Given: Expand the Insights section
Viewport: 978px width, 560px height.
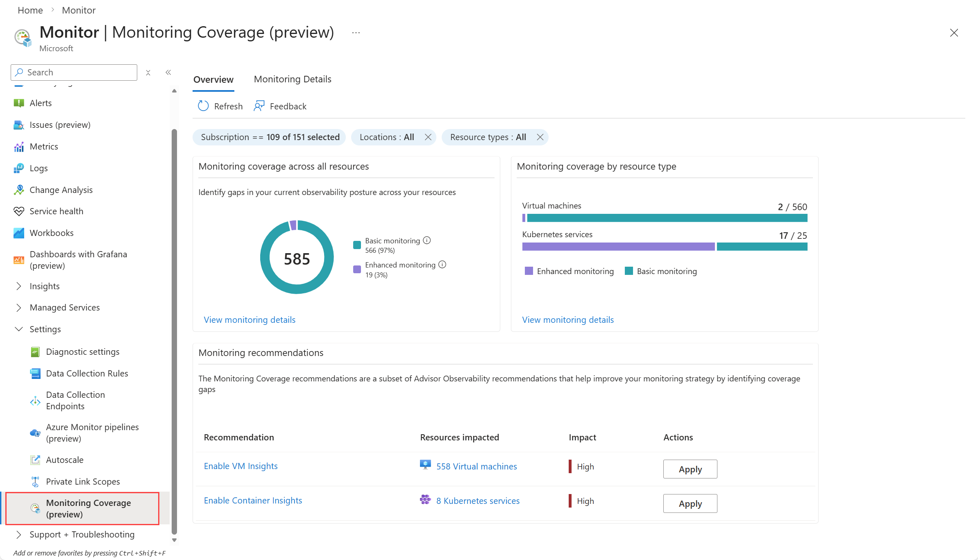Looking at the screenshot, I should coord(44,286).
